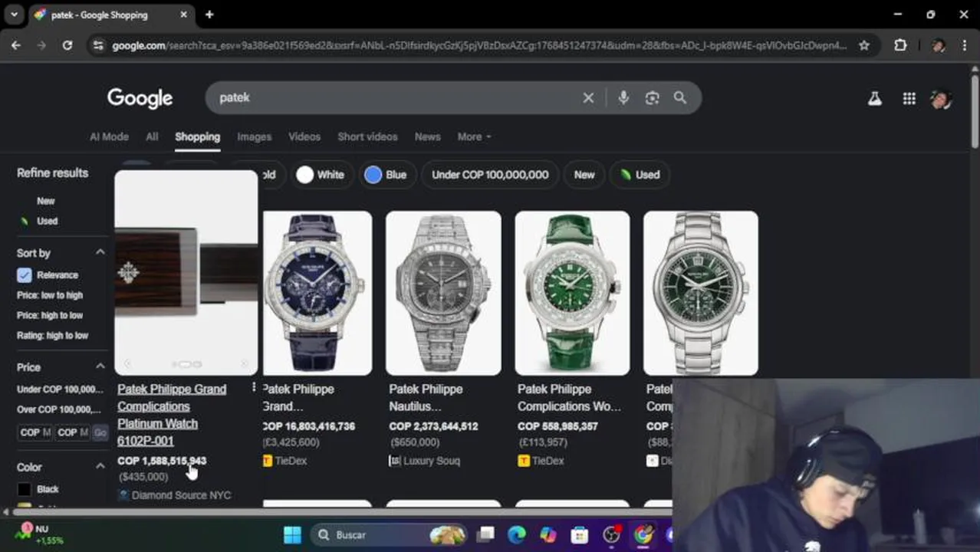Switch to News tab

click(x=427, y=136)
